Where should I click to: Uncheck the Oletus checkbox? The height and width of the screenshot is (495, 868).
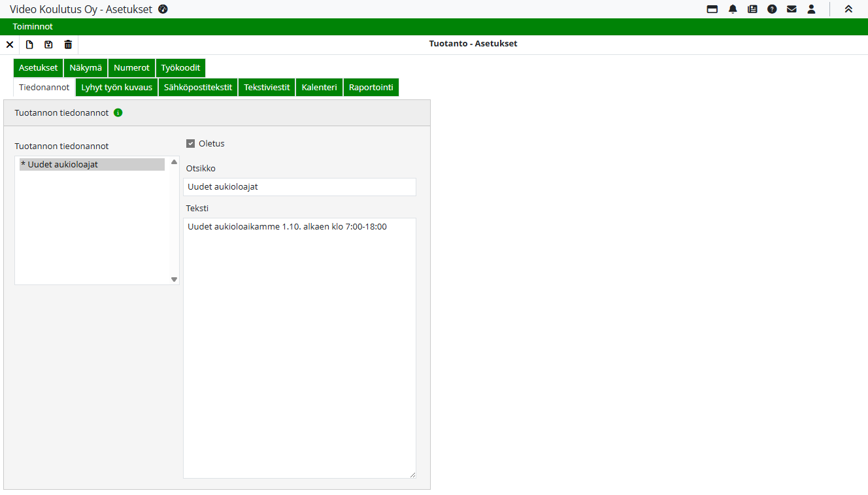191,144
